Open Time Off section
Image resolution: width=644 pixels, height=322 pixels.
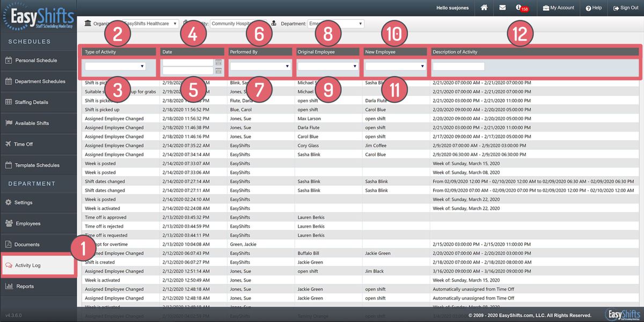(38, 144)
